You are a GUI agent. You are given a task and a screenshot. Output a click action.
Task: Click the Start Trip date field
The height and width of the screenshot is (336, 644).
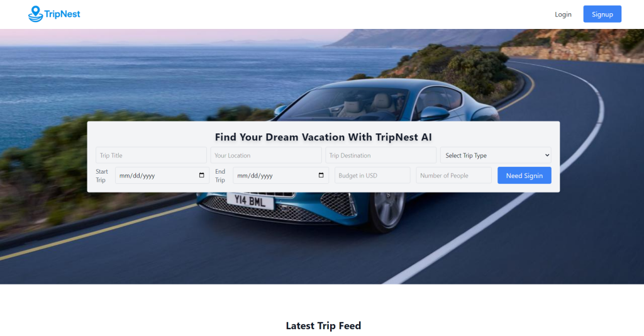tap(162, 176)
